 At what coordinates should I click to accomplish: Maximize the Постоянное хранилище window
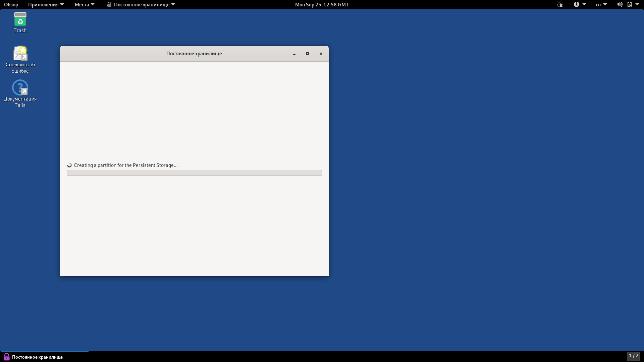tap(307, 54)
